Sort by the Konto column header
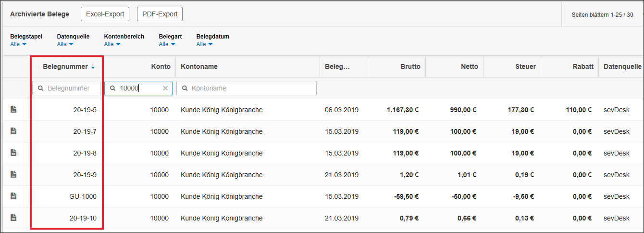This screenshot has height=233, width=644. [x=161, y=66]
